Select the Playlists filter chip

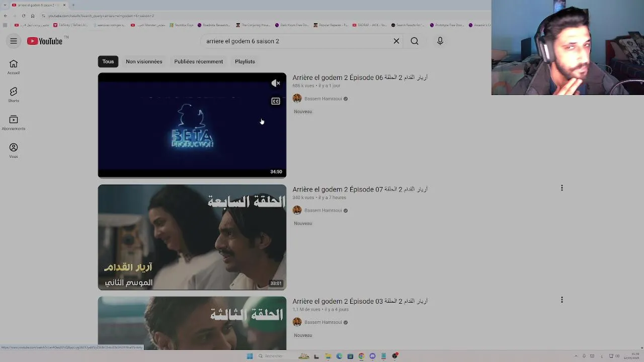(245, 61)
